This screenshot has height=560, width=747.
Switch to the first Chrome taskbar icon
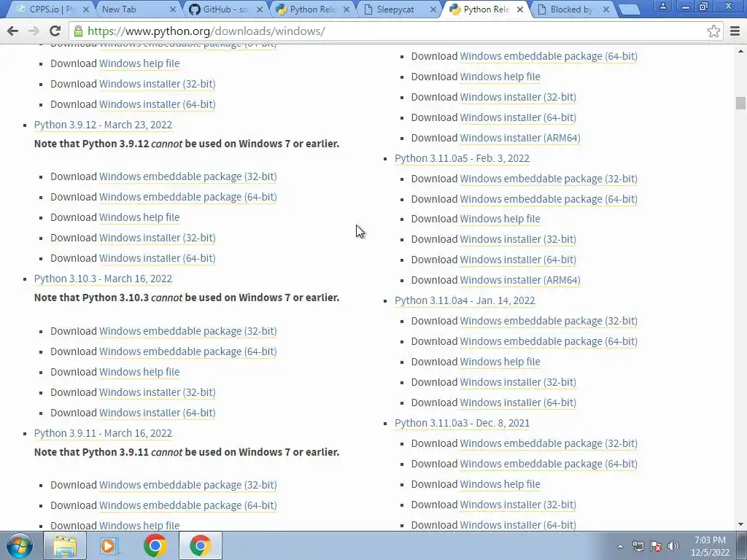point(155,545)
